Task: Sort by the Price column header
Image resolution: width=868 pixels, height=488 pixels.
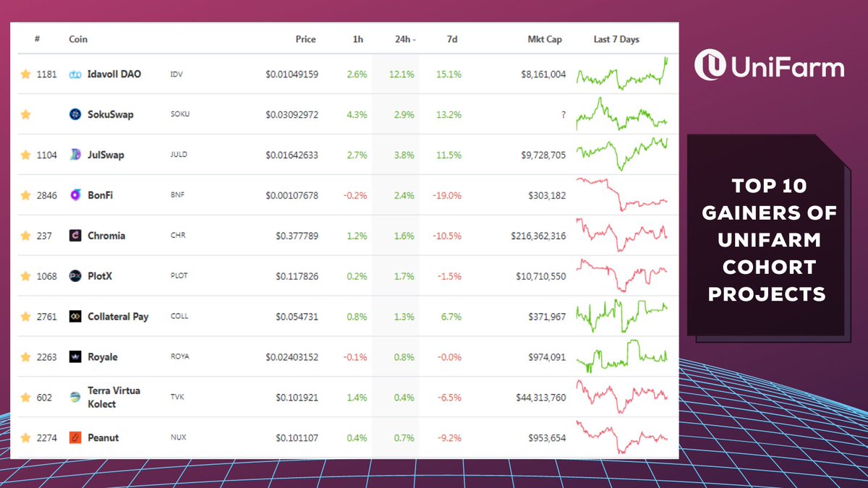Action: (x=306, y=40)
